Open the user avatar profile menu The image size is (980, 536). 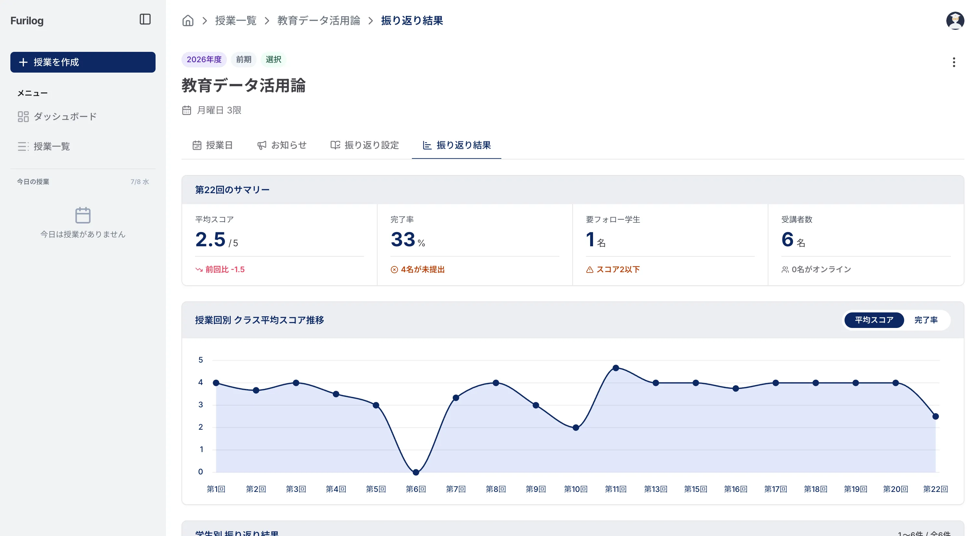click(955, 20)
